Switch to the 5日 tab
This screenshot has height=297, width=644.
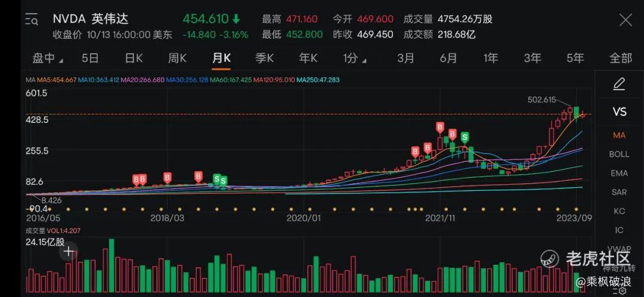90,58
